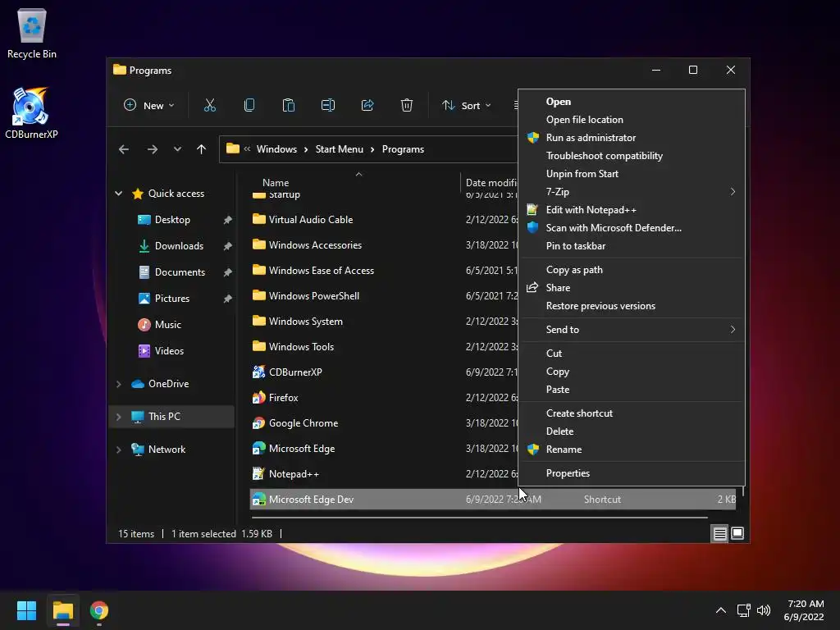Screen dimensions: 840x630
Task: Click the Copy icon in toolbar
Action: [x=249, y=105]
